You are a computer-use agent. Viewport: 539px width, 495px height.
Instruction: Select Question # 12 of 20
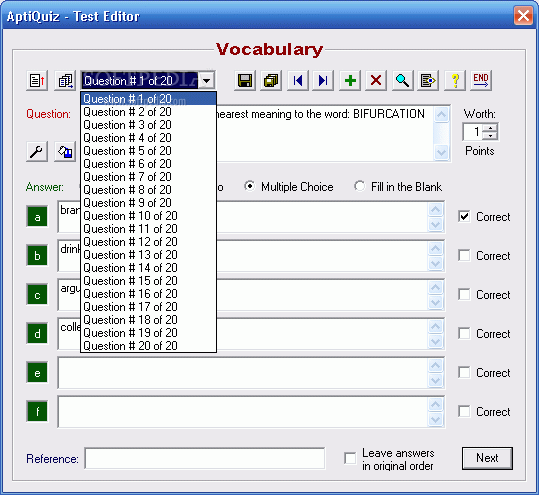tap(148, 242)
